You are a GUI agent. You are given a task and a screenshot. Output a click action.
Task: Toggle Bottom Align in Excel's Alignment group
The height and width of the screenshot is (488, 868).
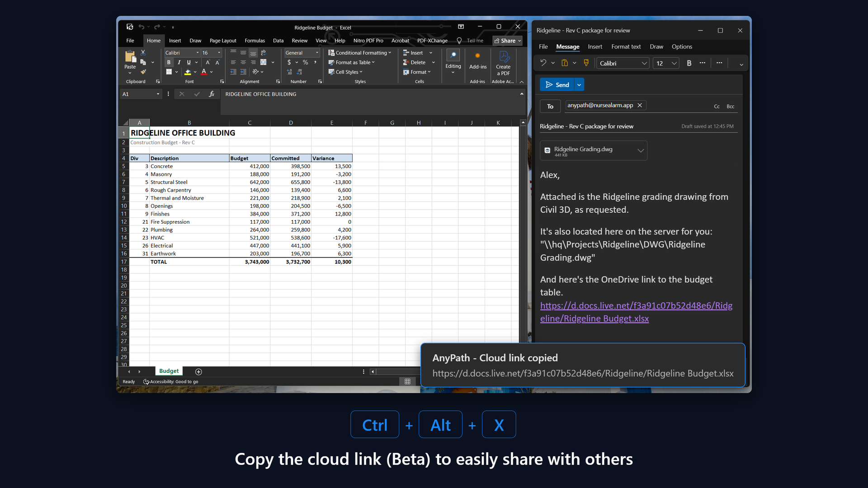coord(253,53)
